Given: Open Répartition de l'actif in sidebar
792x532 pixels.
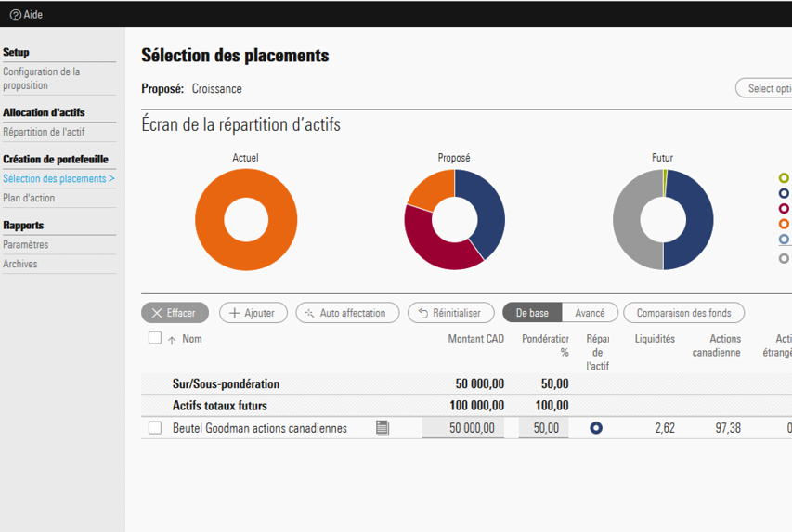Looking at the screenshot, I should click(x=44, y=132).
